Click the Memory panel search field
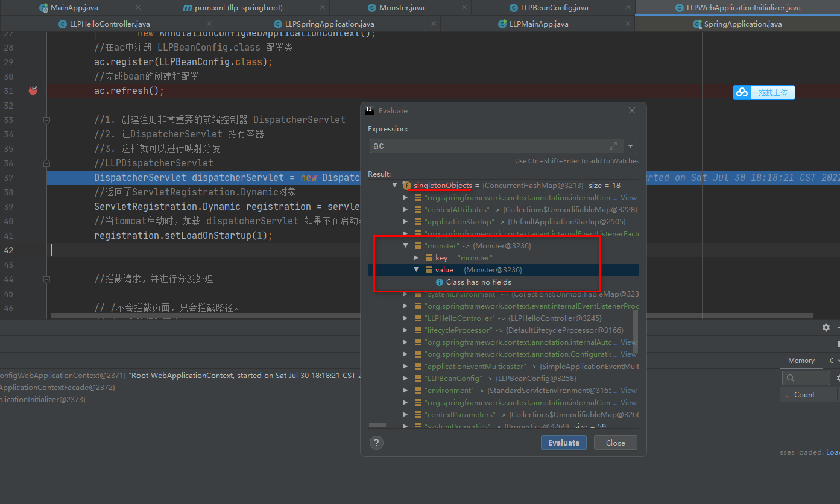Viewport: 840px width, 504px height. point(806,378)
